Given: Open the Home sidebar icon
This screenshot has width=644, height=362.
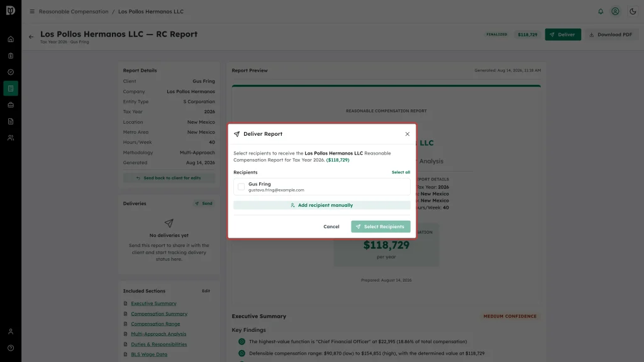Looking at the screenshot, I should tap(11, 40).
